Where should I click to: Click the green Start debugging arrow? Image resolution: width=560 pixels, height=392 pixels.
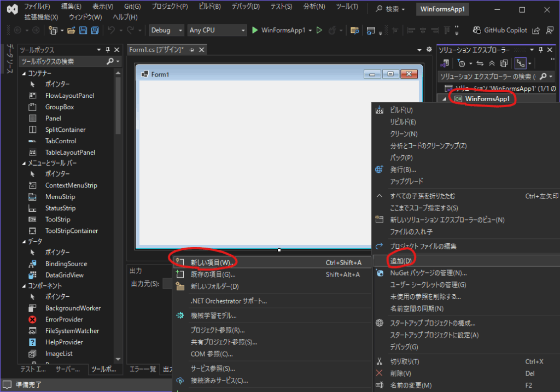[x=255, y=30]
